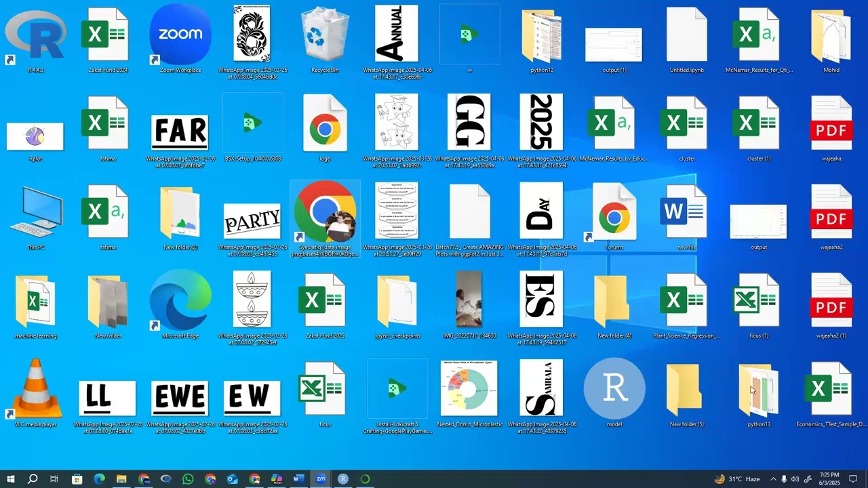
Task: Open the Windows Start menu
Action: pyautogui.click(x=11, y=479)
